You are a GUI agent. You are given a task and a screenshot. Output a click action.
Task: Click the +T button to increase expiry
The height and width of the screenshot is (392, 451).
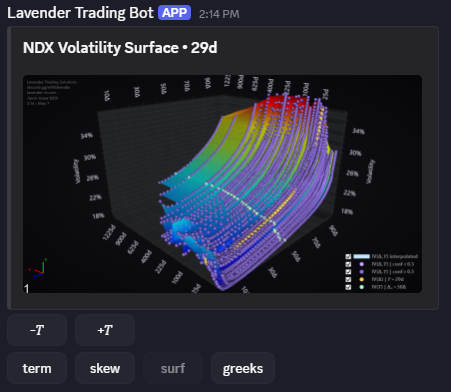pyautogui.click(x=105, y=330)
